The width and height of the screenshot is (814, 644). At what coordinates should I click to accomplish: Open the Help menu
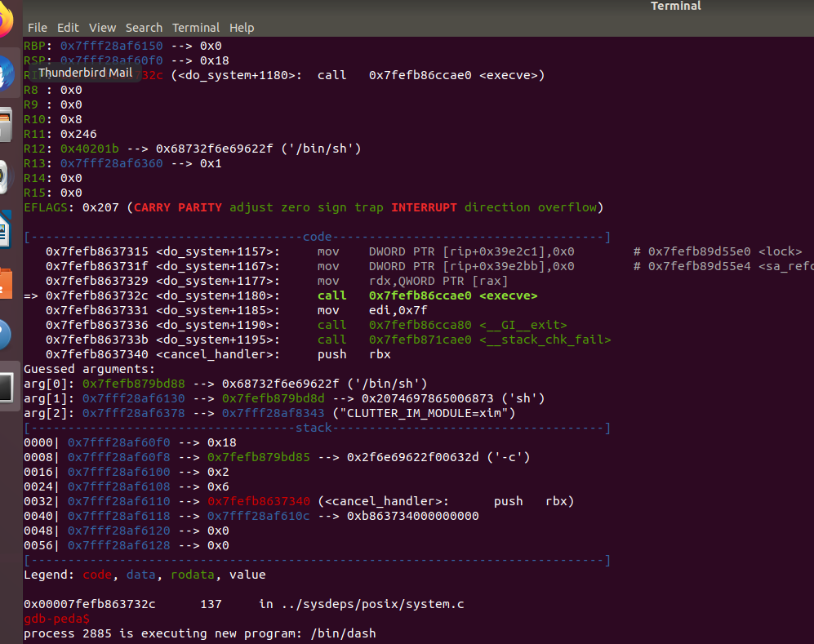tap(242, 28)
